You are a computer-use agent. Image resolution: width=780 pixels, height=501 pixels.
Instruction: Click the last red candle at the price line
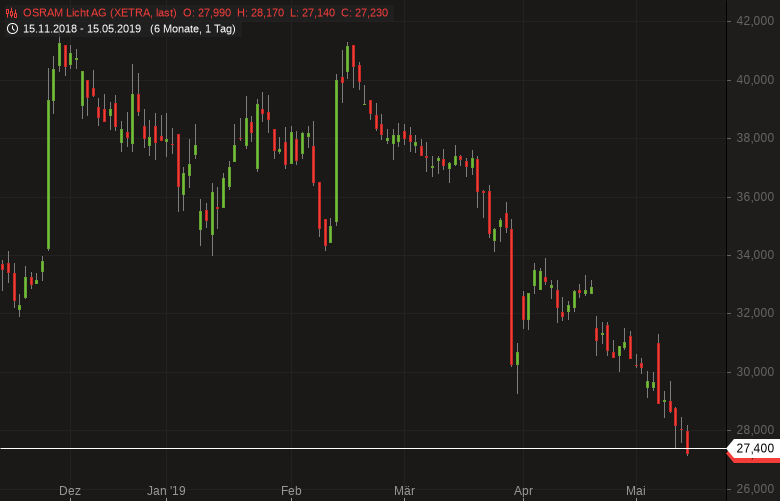tap(687, 442)
